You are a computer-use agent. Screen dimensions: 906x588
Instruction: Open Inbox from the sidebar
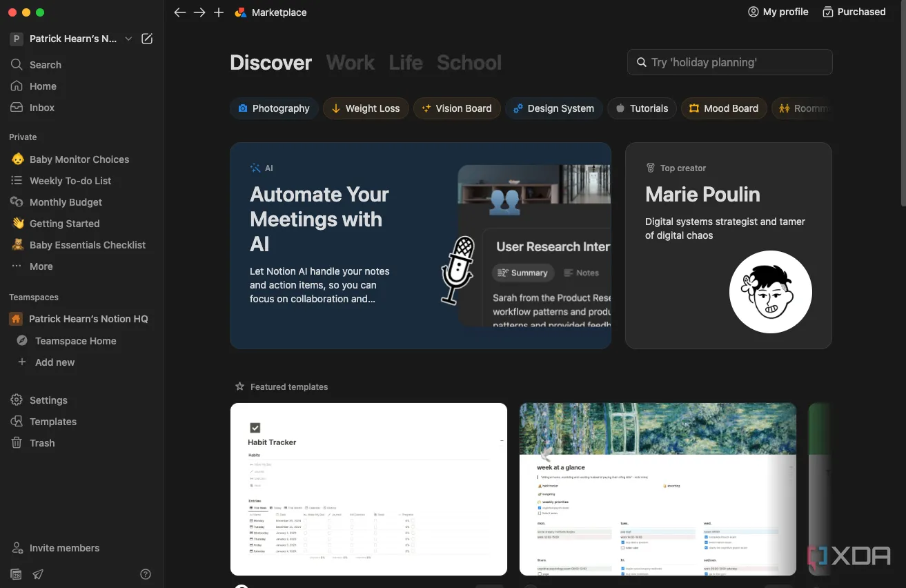pos(41,108)
